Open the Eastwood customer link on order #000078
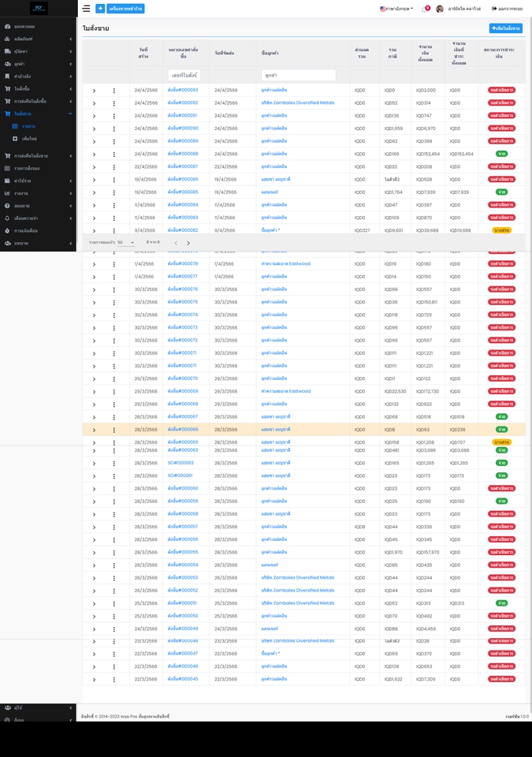Screen dimensions: 532x757 pos(286,264)
